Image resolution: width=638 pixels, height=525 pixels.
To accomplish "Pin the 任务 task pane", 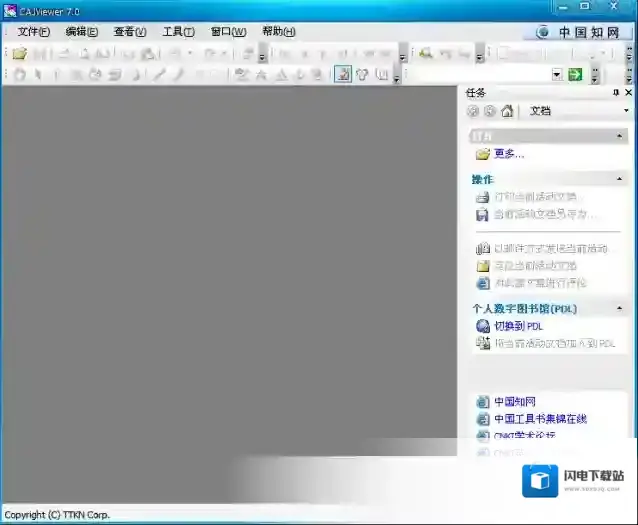I will click(x=616, y=93).
